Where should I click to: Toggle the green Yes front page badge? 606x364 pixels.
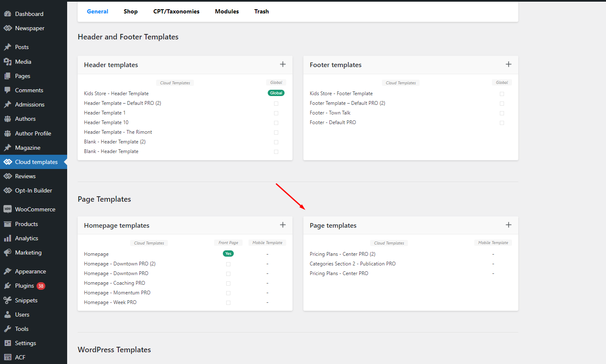coord(228,253)
